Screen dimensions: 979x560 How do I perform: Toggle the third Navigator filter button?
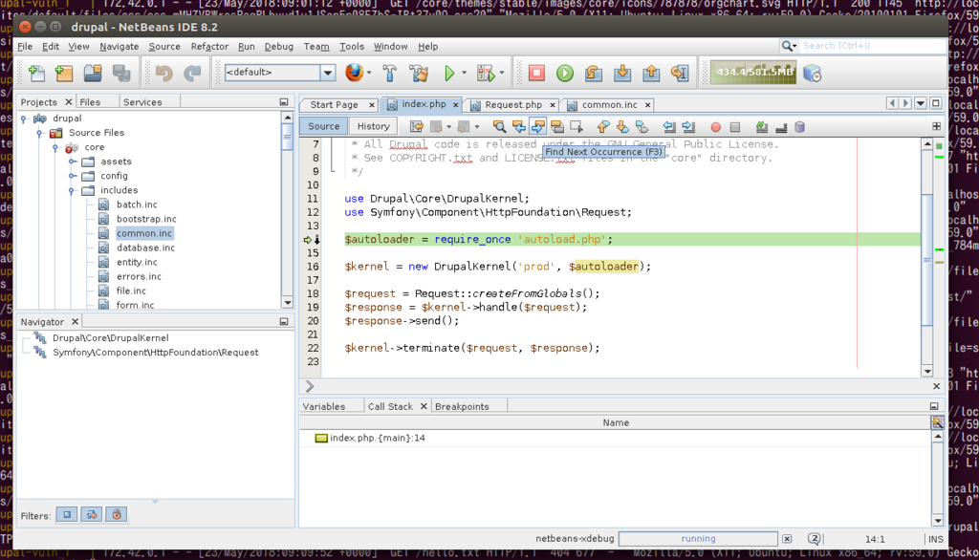coord(116,514)
